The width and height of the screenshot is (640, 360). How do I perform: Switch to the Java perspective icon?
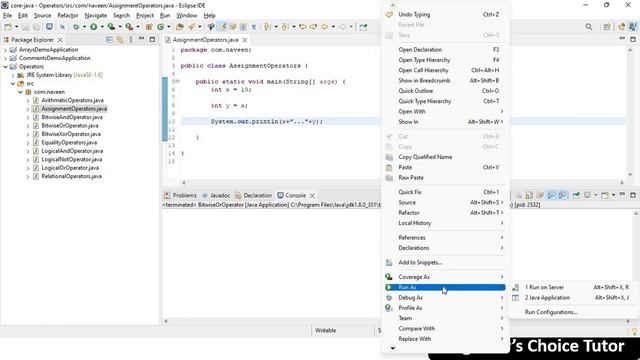coord(633,27)
